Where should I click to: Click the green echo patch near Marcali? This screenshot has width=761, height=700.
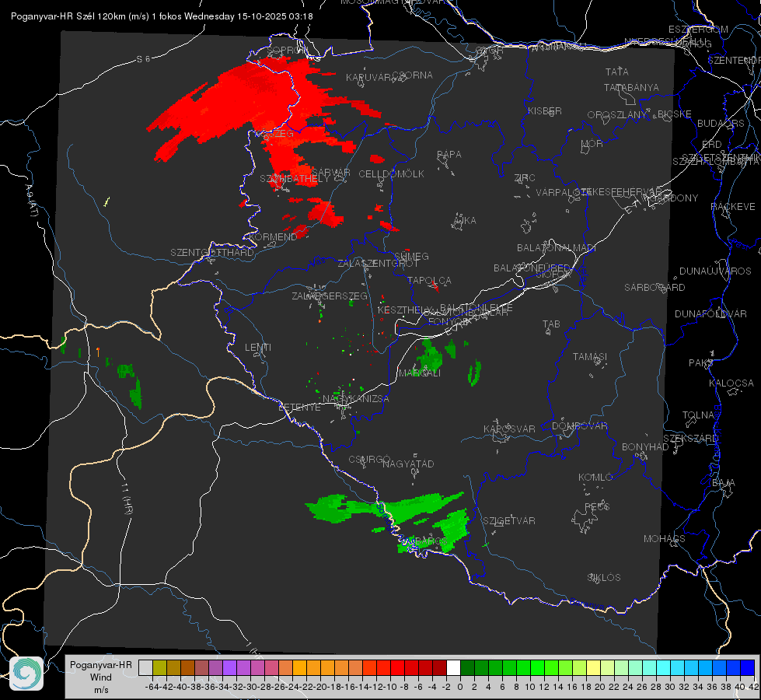point(429,357)
